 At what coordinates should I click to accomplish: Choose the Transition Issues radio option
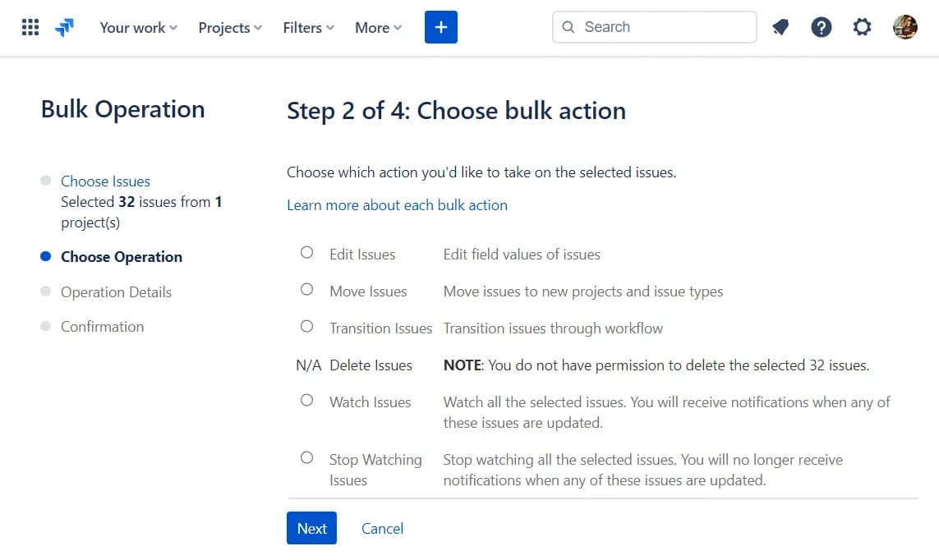(307, 326)
